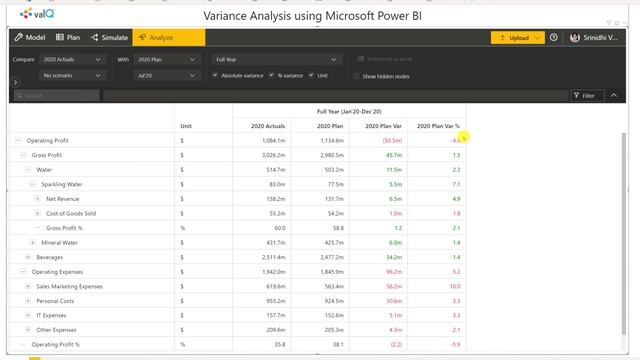This screenshot has height=360, width=640.
Task: Open the Upload dropdown arrow
Action: click(538, 38)
